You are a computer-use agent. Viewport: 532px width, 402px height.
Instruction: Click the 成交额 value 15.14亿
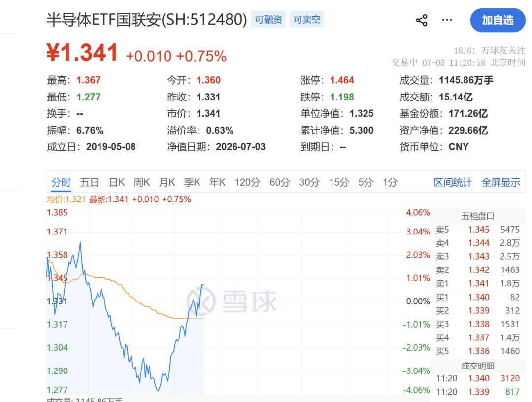pos(456,97)
